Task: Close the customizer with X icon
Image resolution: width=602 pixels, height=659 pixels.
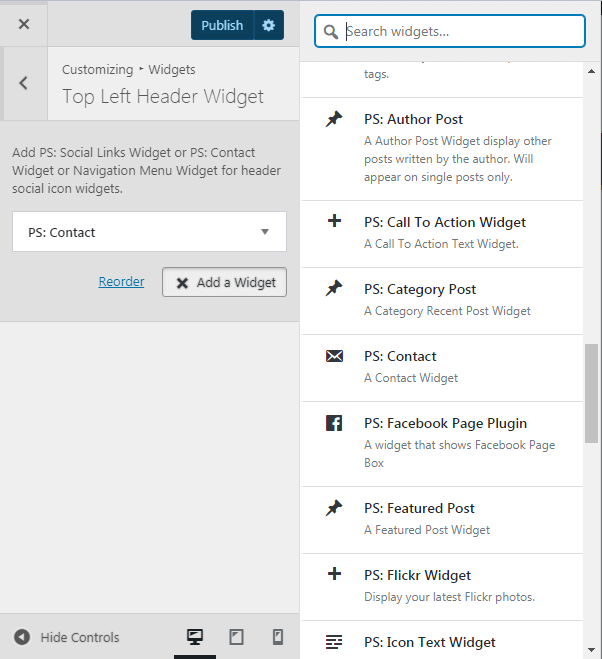Action: [x=24, y=24]
